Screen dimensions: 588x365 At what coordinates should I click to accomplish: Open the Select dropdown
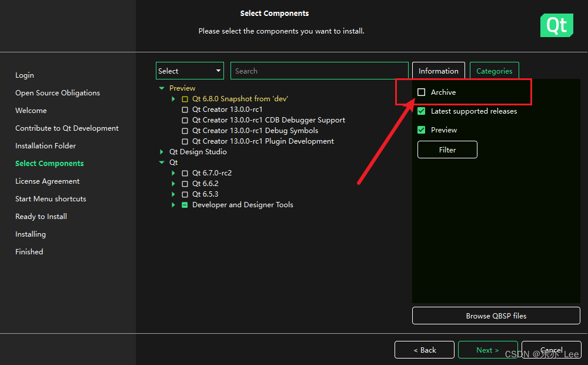pyautogui.click(x=190, y=71)
